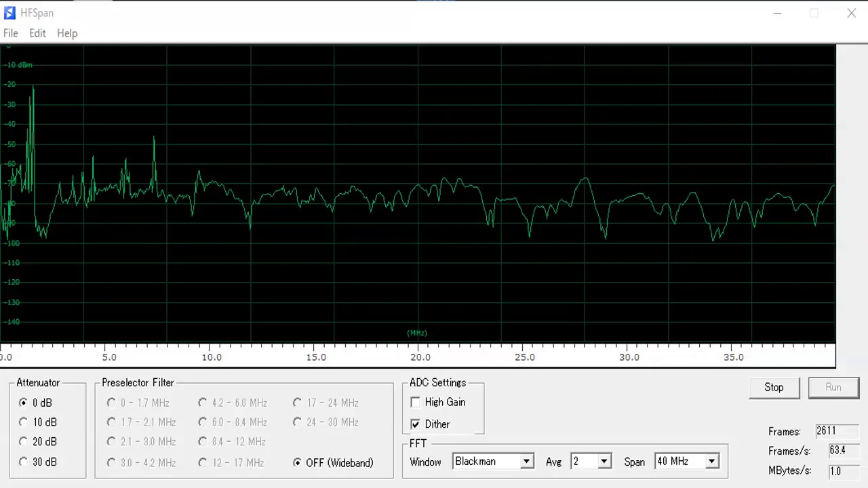Click the Frames value field 2611
Screen dimensions: 868x488
pos(837,431)
